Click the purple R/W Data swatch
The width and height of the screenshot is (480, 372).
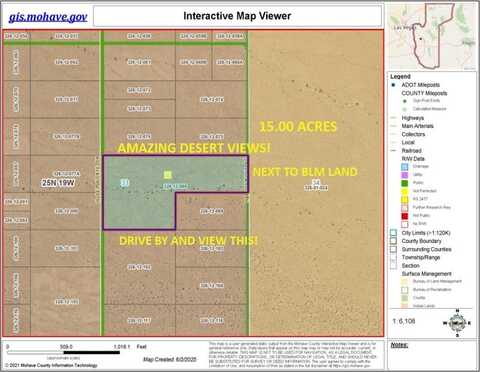pyautogui.click(x=404, y=175)
